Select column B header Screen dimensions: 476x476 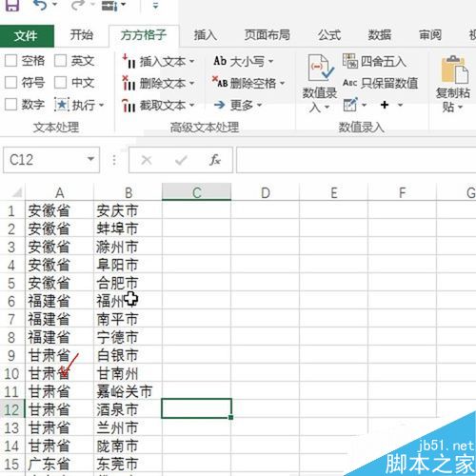[129, 192]
